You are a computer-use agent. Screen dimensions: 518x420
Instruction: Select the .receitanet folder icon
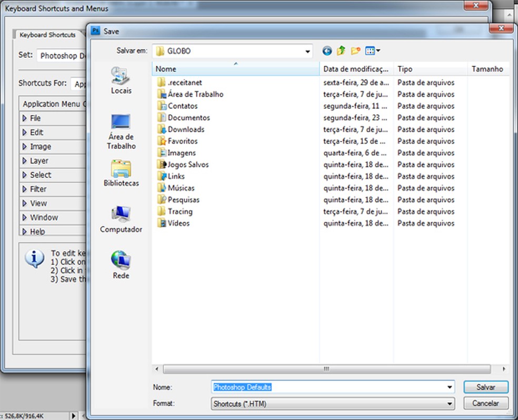pos(161,82)
